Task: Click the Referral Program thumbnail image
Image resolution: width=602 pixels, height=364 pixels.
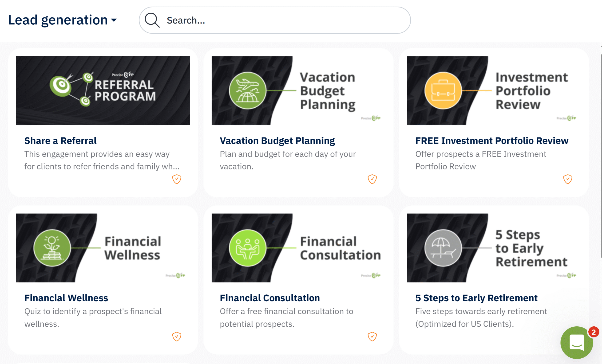Action: pyautogui.click(x=103, y=90)
